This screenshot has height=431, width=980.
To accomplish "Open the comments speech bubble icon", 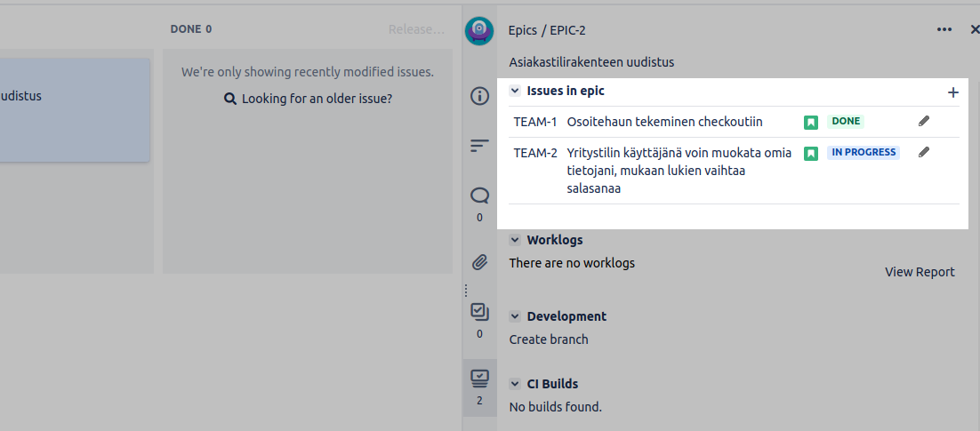I will pyautogui.click(x=479, y=196).
